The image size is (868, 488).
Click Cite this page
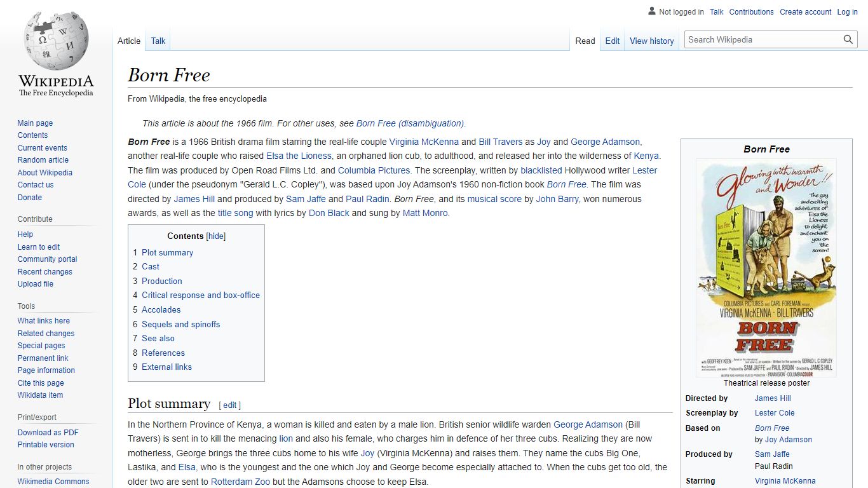[x=41, y=383]
